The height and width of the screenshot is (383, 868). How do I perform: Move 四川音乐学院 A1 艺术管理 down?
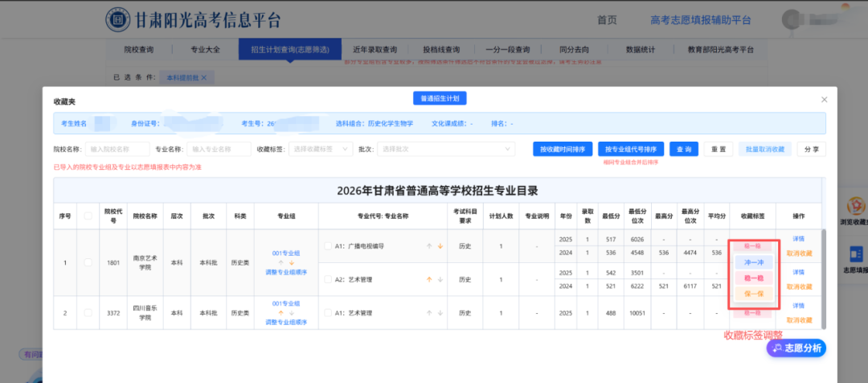click(x=440, y=313)
